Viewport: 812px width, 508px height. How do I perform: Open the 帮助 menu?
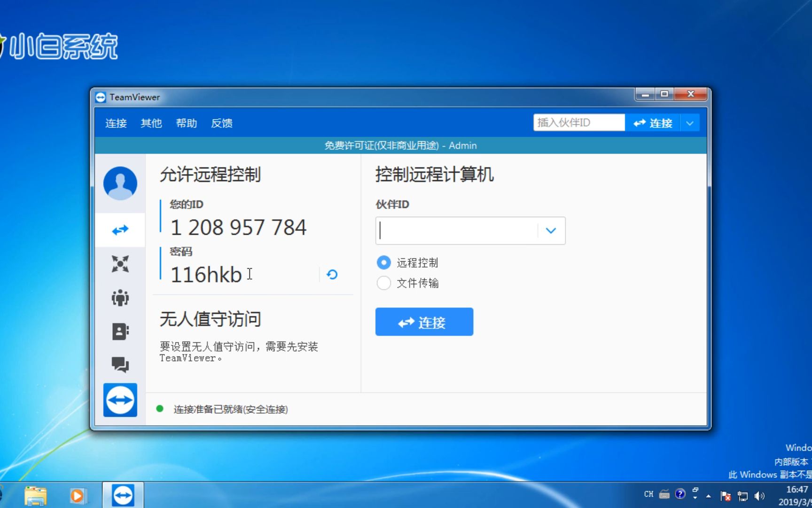click(186, 123)
